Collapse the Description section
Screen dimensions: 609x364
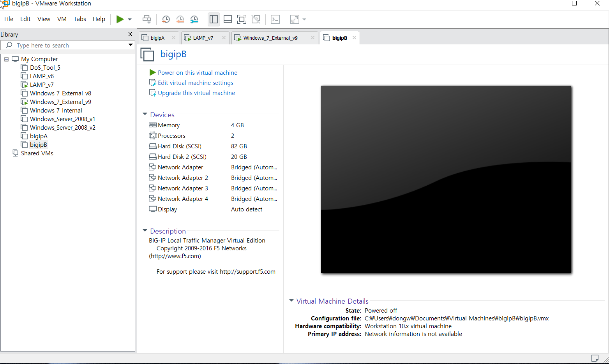(x=145, y=231)
